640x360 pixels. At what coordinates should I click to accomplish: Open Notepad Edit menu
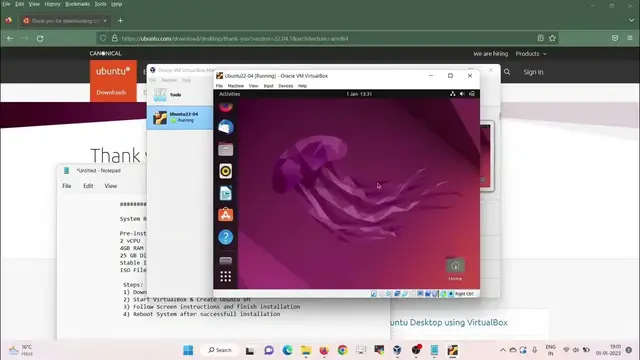tap(88, 186)
